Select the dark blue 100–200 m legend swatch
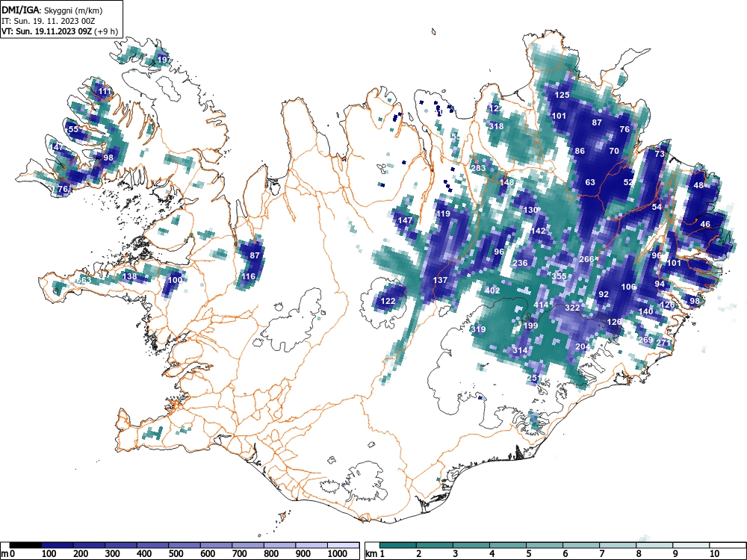 tap(58, 545)
